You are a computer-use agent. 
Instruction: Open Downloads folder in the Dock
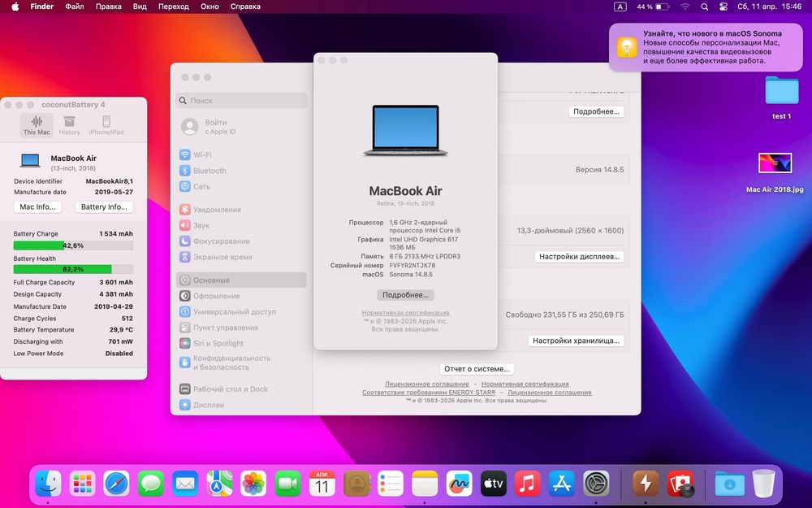729,484
